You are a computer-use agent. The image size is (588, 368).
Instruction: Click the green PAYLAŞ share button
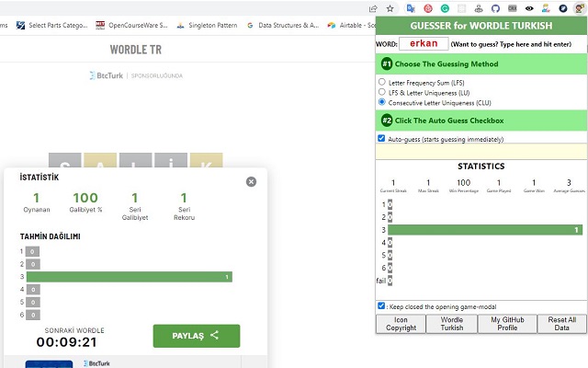click(197, 336)
